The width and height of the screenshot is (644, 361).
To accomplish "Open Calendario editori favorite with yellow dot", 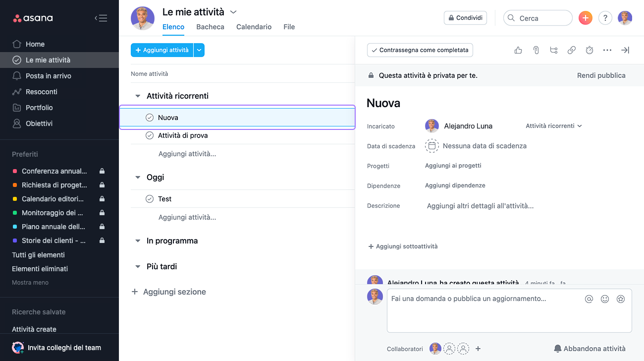I will [x=53, y=199].
